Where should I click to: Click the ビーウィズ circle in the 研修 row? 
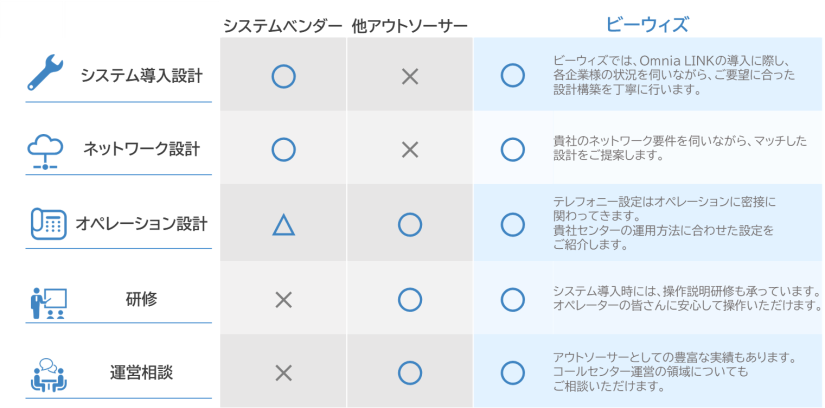coord(512,299)
